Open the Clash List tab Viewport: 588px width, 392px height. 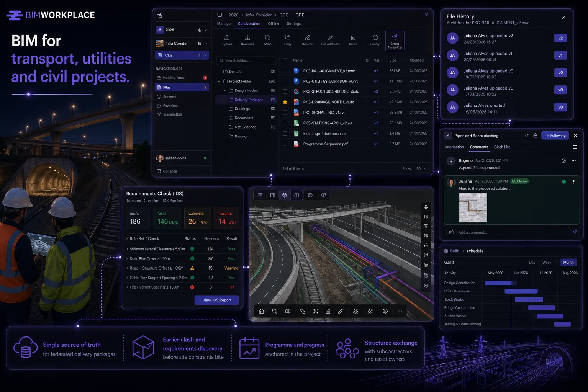[x=501, y=147]
